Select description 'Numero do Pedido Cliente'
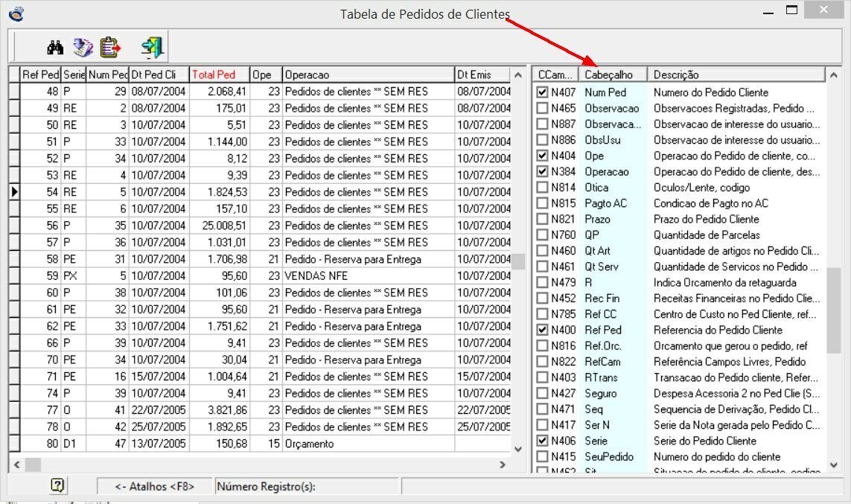The image size is (851, 504). pos(710,92)
